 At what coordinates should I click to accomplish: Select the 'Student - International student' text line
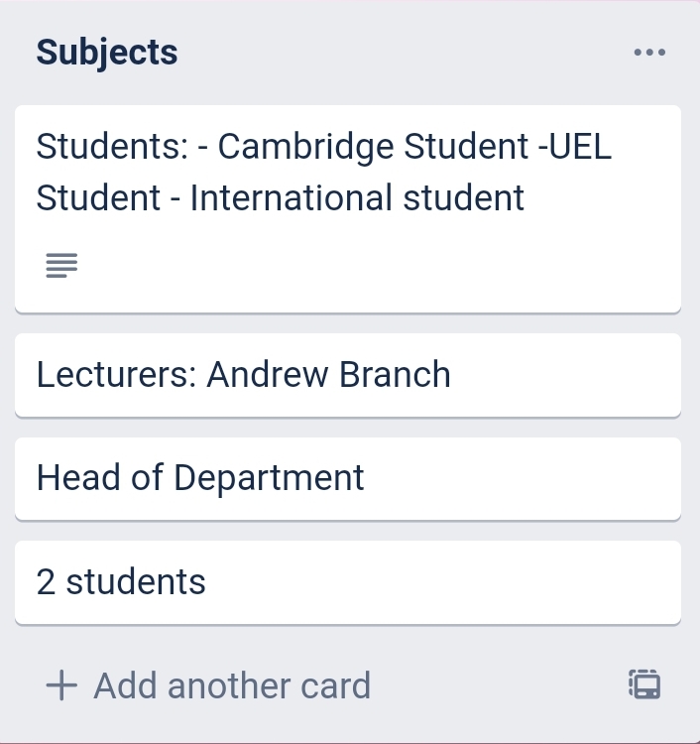coord(281,198)
